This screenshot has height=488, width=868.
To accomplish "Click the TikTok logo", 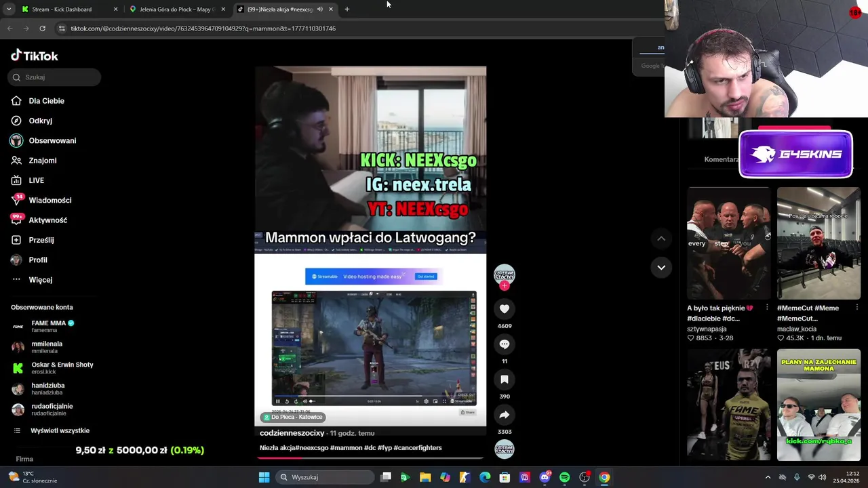I will [35, 56].
